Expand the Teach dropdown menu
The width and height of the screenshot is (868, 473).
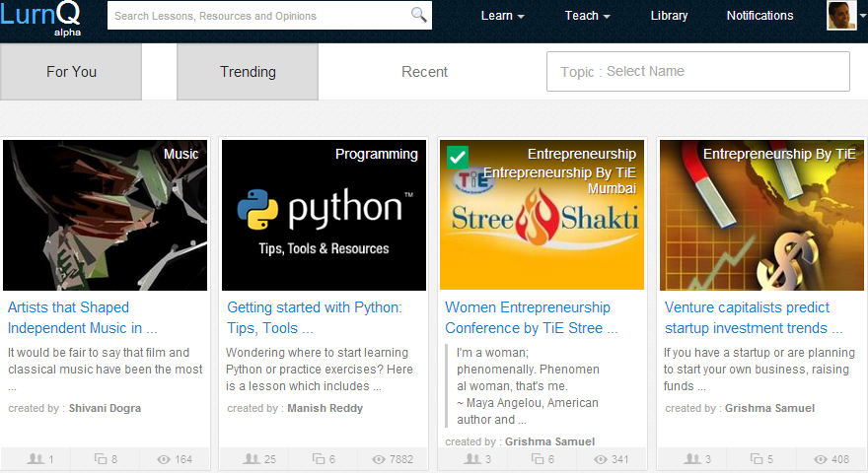tap(587, 16)
